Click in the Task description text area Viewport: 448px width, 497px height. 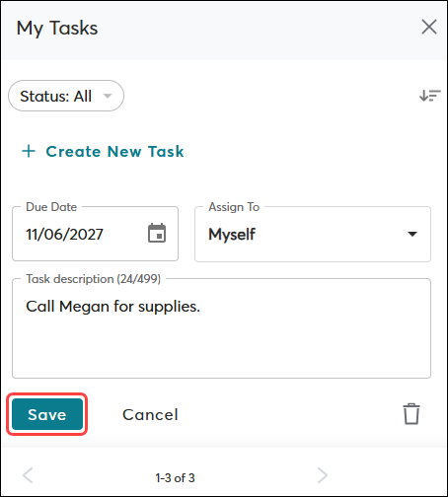pos(221,328)
